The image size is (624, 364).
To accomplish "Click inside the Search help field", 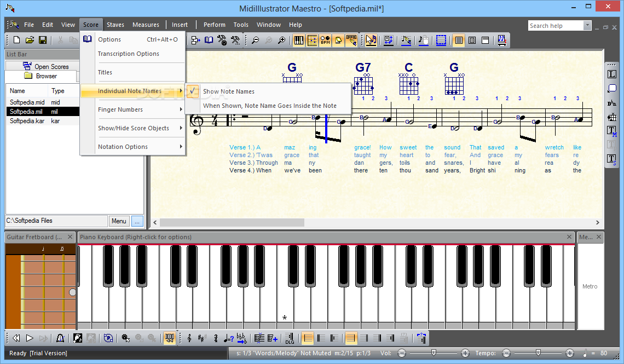I will pos(556,26).
